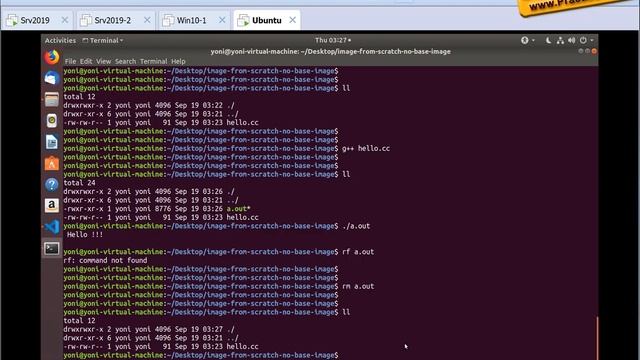Close the Srv2019-2 tab
640x360 pixels.
point(147,20)
